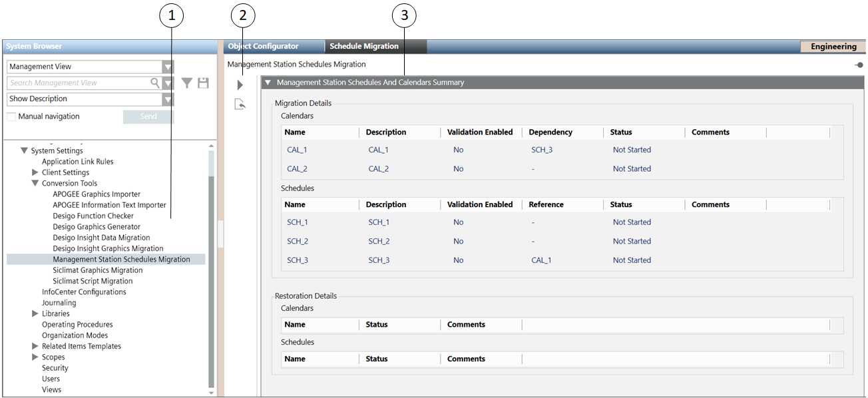Switch to the Object Configurator tab

(x=263, y=47)
